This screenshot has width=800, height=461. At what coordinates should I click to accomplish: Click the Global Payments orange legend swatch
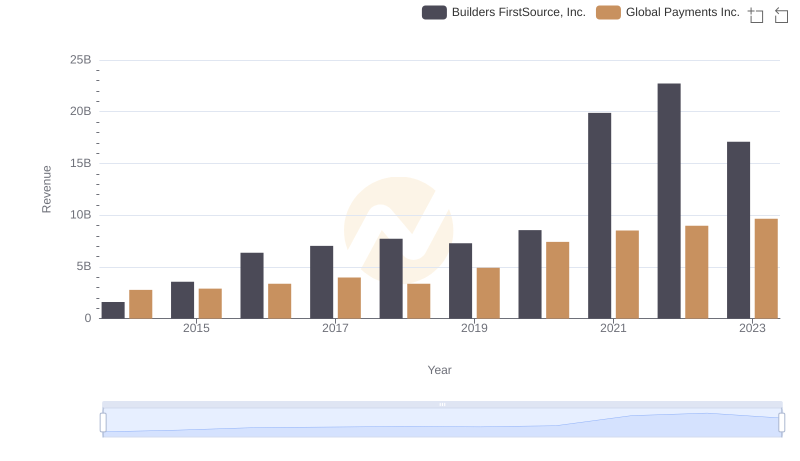[608, 12]
